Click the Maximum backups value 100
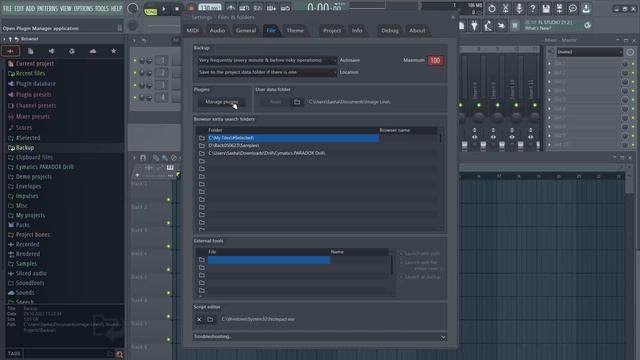 click(x=435, y=60)
